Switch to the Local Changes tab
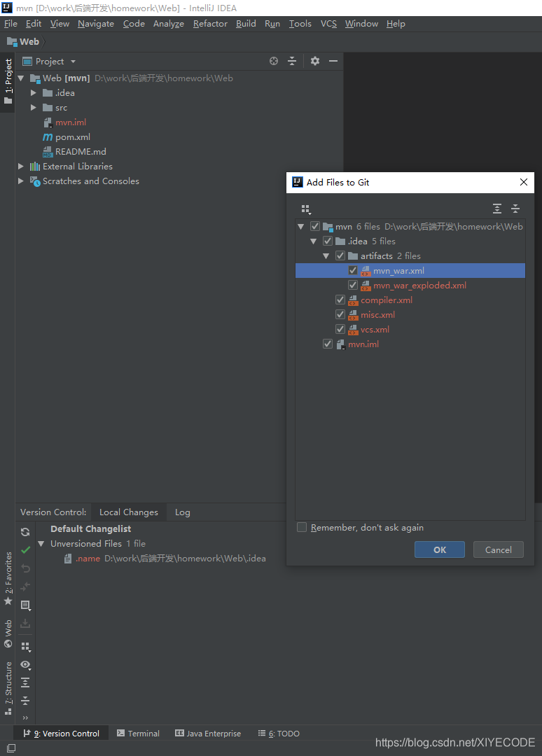Screen dimensions: 542x756 pyautogui.click(x=129, y=512)
